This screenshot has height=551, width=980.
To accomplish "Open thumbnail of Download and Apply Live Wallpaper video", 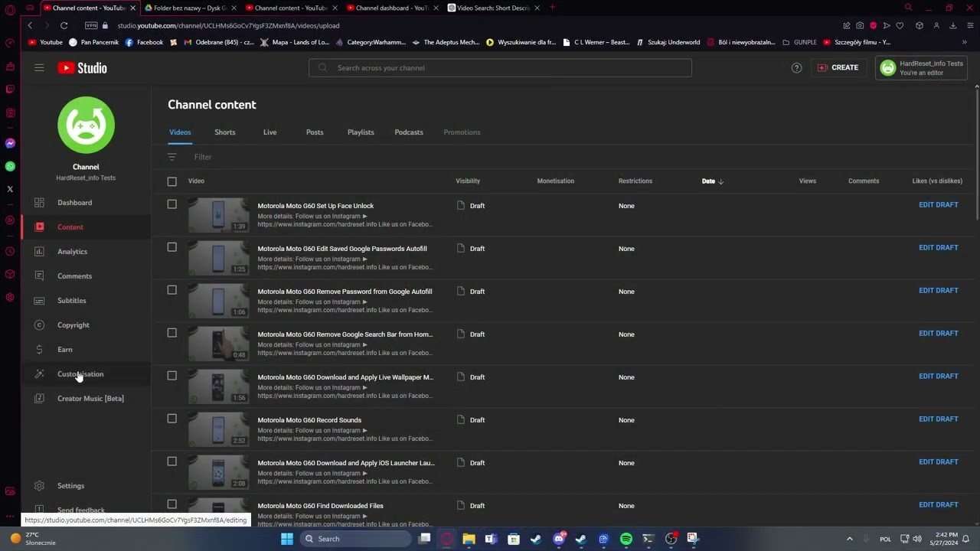I will point(219,386).
